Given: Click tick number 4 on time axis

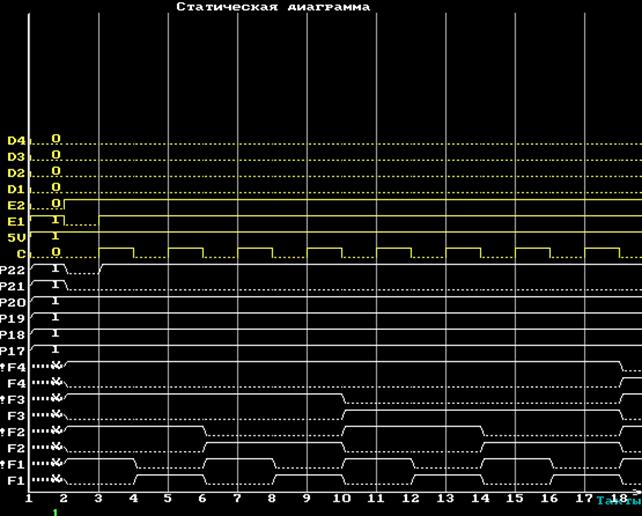Looking at the screenshot, I should point(133,498).
